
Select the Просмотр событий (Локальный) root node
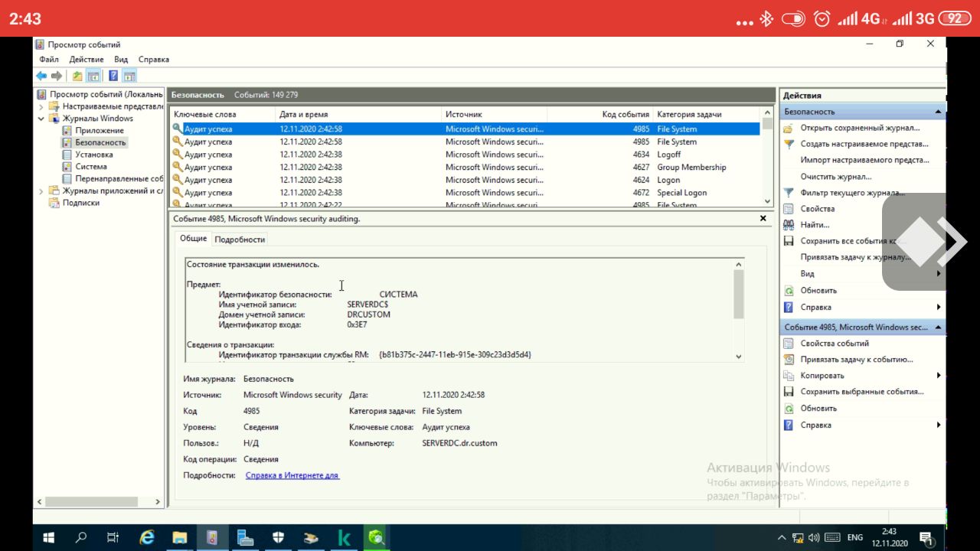pyautogui.click(x=100, y=94)
